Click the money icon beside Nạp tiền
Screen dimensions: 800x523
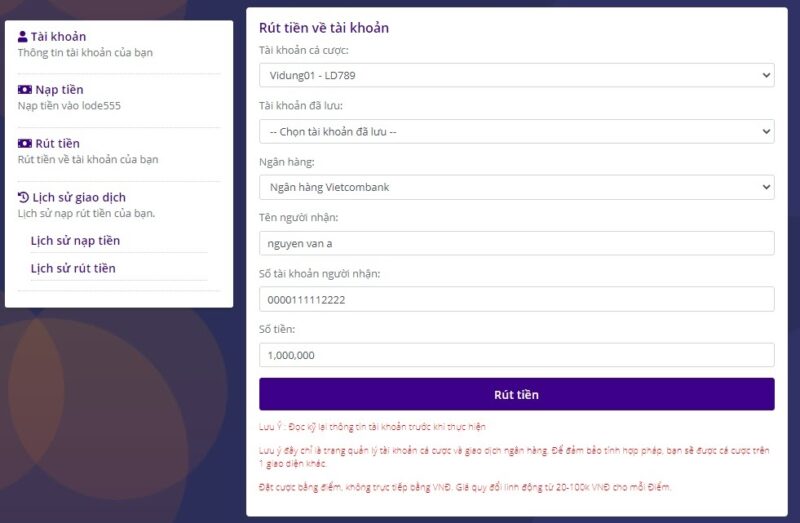click(24, 90)
